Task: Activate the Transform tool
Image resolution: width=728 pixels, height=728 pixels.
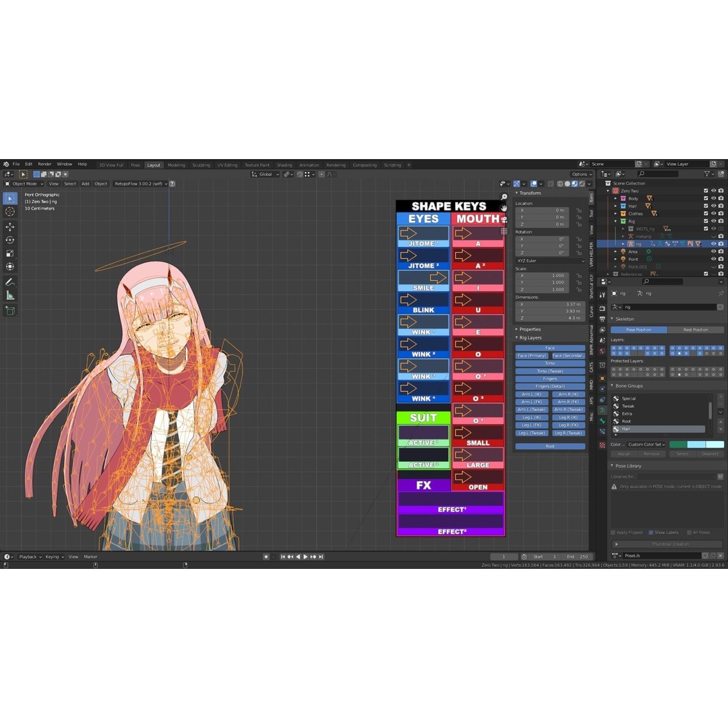Action: tap(9, 266)
